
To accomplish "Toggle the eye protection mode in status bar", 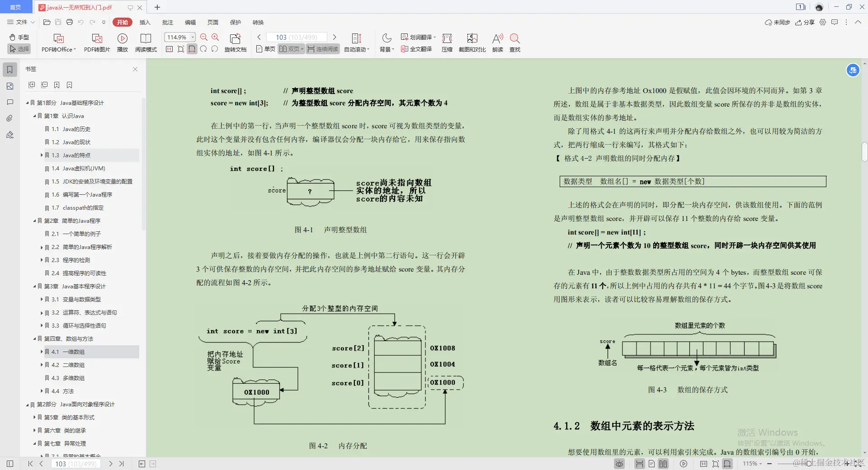I will tap(619, 464).
